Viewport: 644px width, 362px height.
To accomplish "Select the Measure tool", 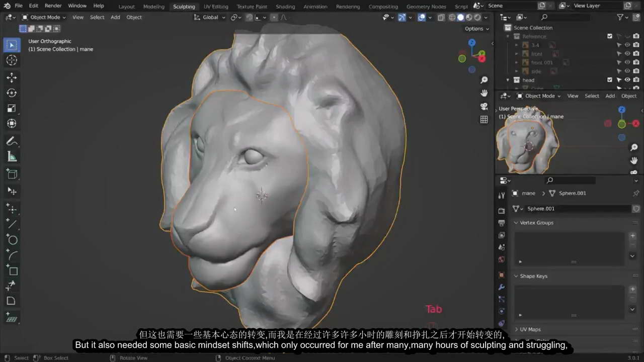I will [11, 157].
